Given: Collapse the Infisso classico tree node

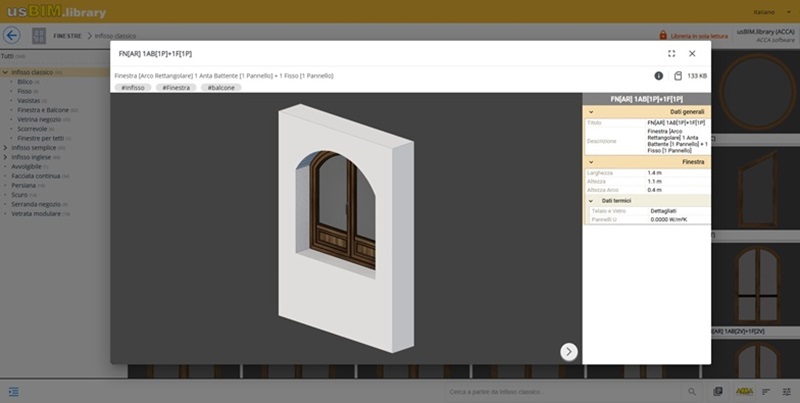Looking at the screenshot, I should point(5,72).
